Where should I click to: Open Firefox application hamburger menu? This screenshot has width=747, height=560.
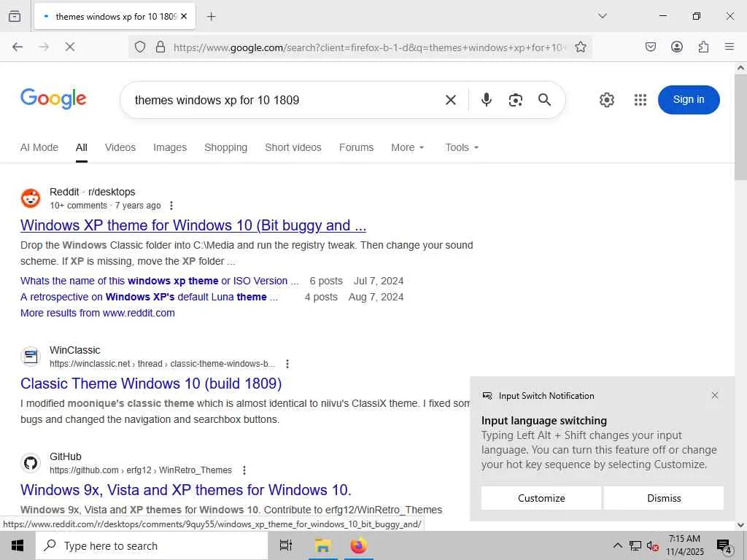coord(729,47)
